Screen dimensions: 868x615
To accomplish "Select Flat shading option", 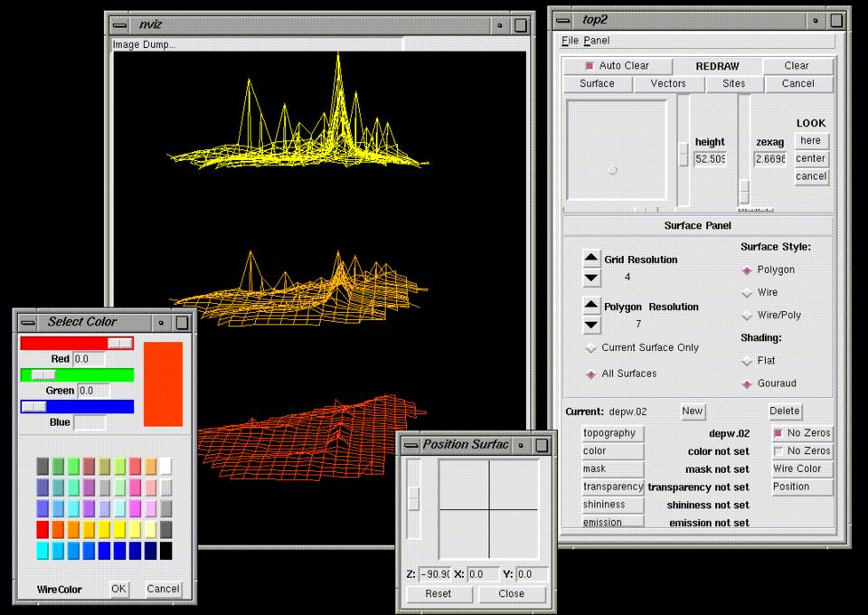I will (747, 361).
